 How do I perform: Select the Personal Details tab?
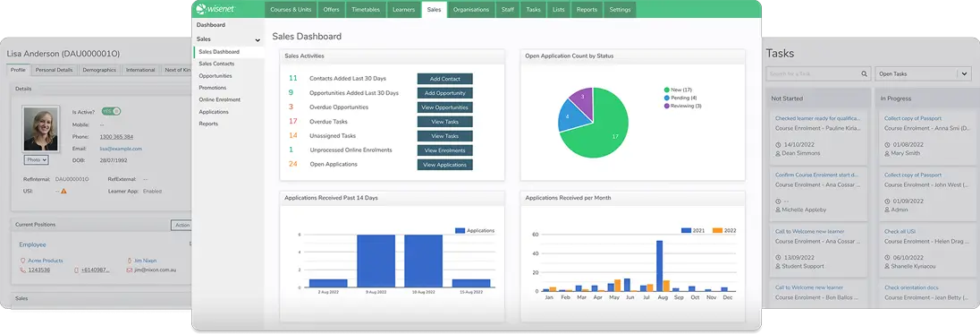[54, 70]
